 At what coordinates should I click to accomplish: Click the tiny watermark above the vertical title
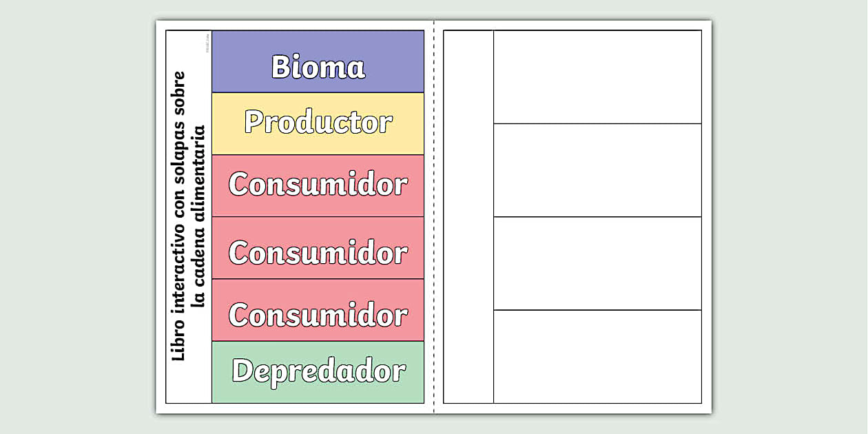pos(207,44)
